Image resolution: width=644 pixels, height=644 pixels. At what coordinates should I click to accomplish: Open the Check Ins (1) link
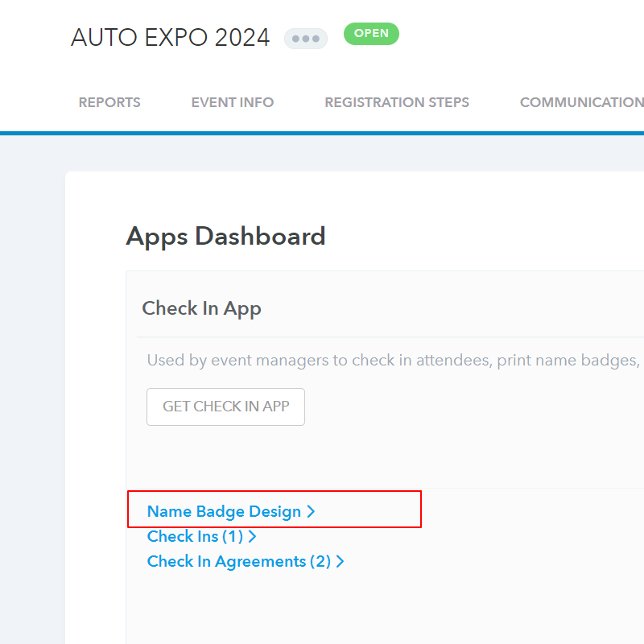tap(195, 536)
